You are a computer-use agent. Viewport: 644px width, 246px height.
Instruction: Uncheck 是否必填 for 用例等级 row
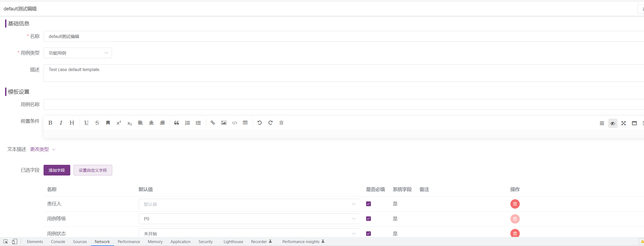pyautogui.click(x=368, y=218)
